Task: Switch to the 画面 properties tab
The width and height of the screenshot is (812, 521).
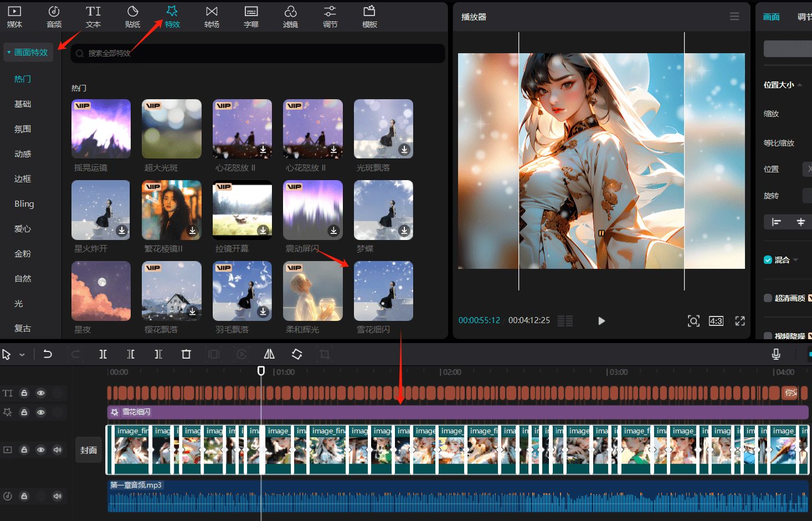Action: 771,17
